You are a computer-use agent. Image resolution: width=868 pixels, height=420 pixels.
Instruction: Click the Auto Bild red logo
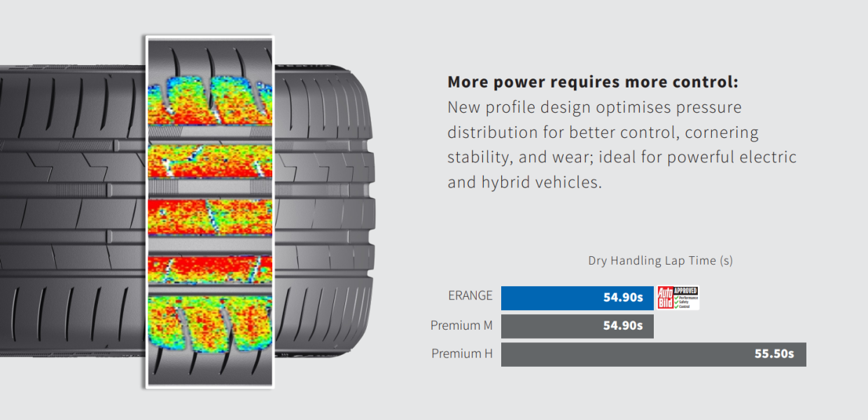point(665,298)
